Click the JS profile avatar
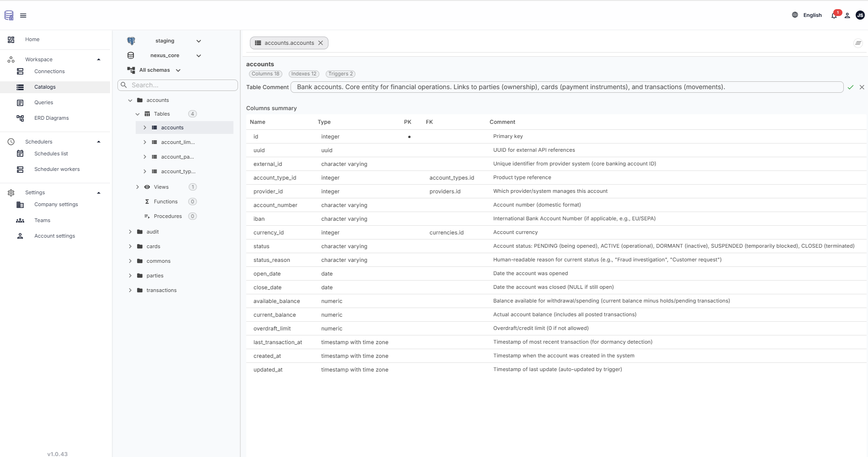868x457 pixels. [859, 15]
